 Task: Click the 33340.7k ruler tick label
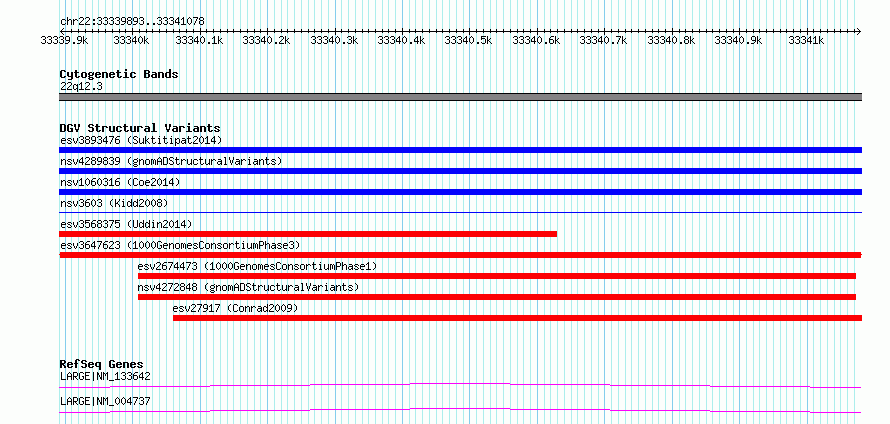(x=603, y=40)
